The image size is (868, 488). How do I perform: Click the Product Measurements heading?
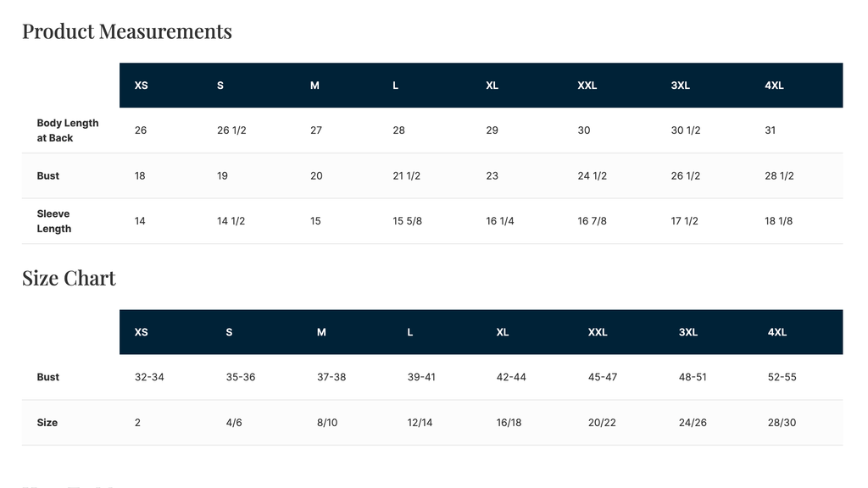127,31
